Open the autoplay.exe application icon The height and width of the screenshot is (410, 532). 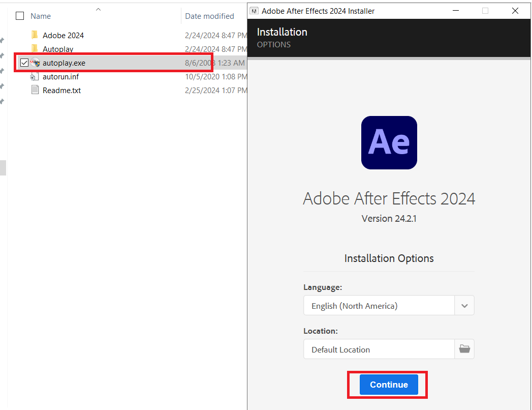tap(35, 63)
